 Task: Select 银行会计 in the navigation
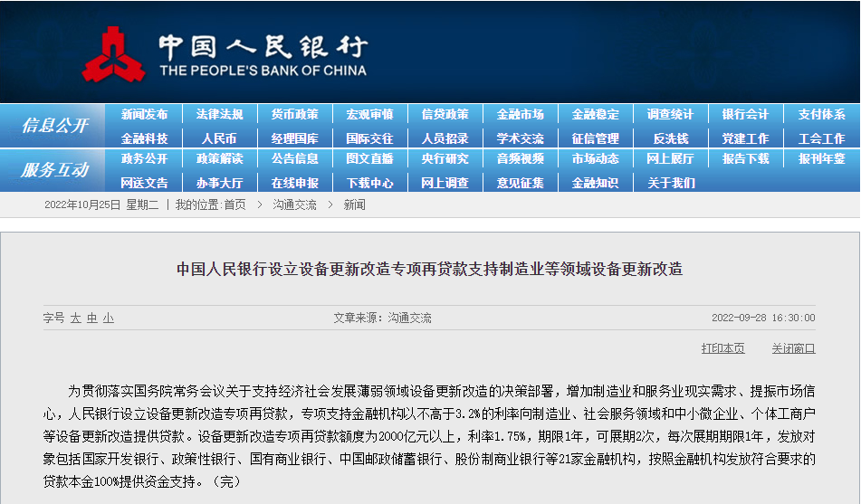coord(746,114)
